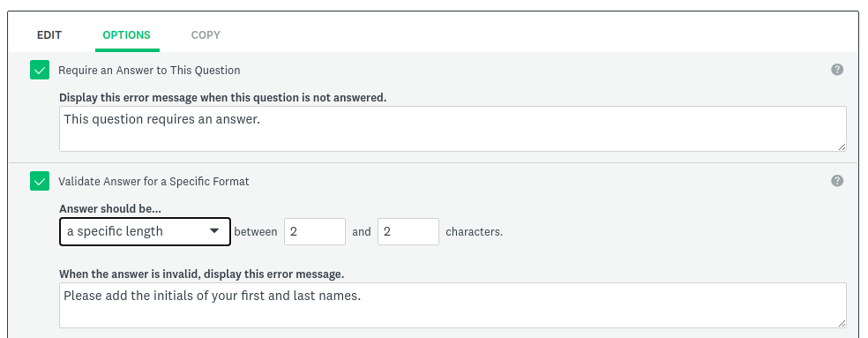Switch to the EDIT tab
This screenshot has height=338, width=868.
pos(49,35)
